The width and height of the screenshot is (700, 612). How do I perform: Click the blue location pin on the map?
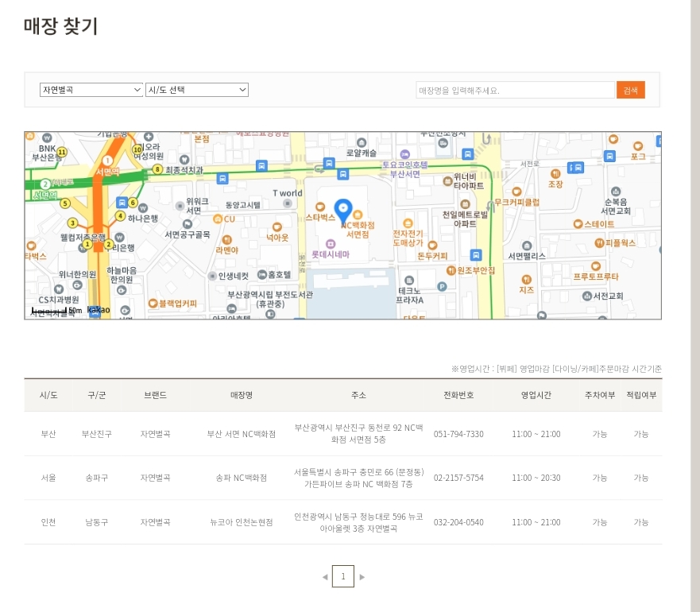(x=343, y=211)
